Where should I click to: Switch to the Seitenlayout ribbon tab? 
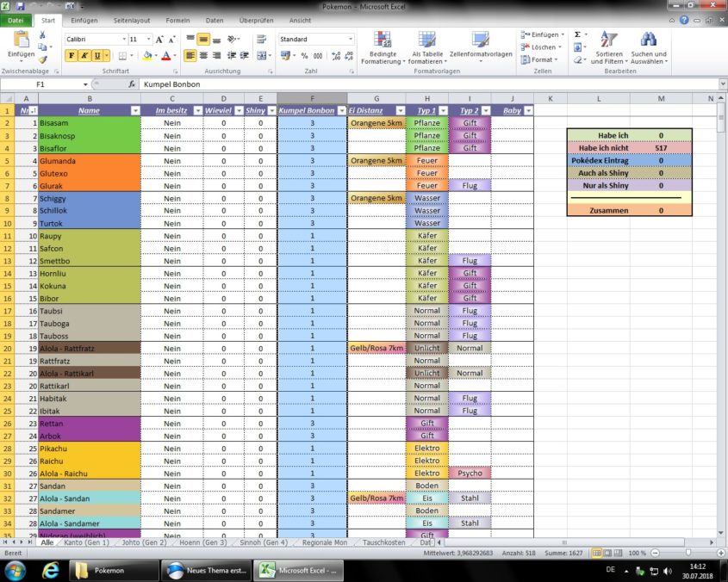click(x=132, y=21)
